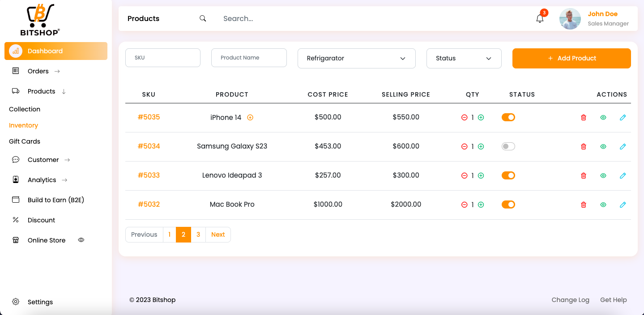Decrease quantity for iPhone 14
The width and height of the screenshot is (644, 315).
pyautogui.click(x=464, y=118)
